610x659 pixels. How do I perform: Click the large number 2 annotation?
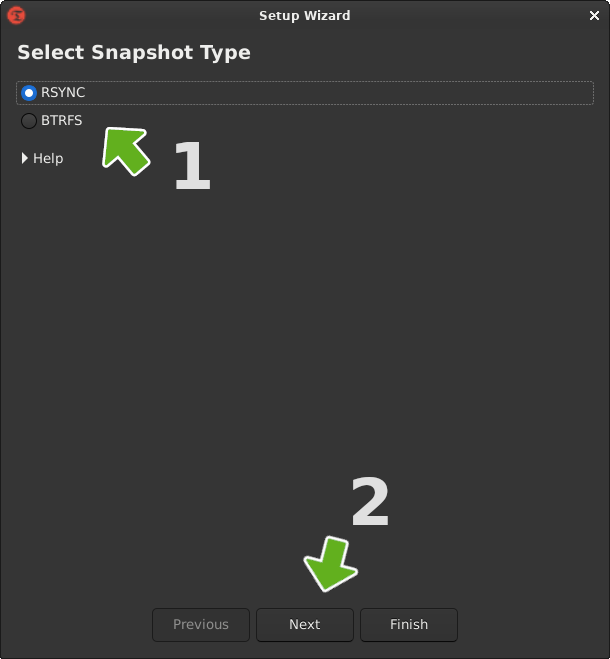click(370, 502)
